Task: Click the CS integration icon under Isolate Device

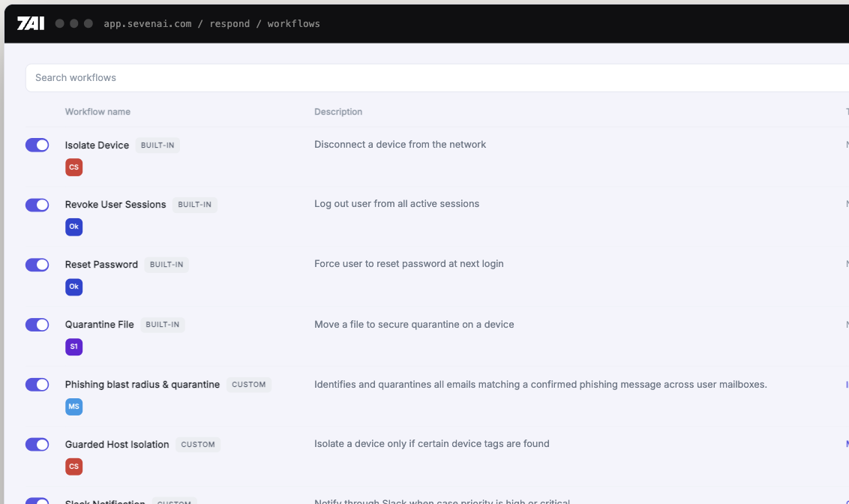Action: click(74, 167)
